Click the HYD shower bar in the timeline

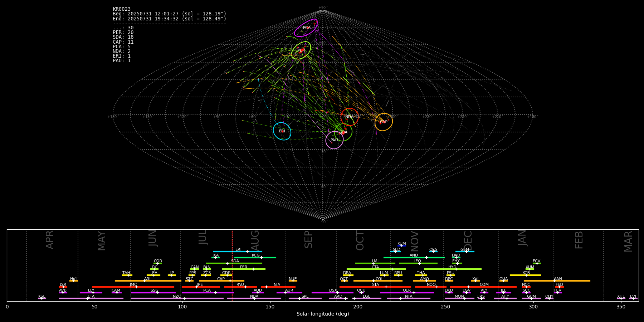[453, 269]
